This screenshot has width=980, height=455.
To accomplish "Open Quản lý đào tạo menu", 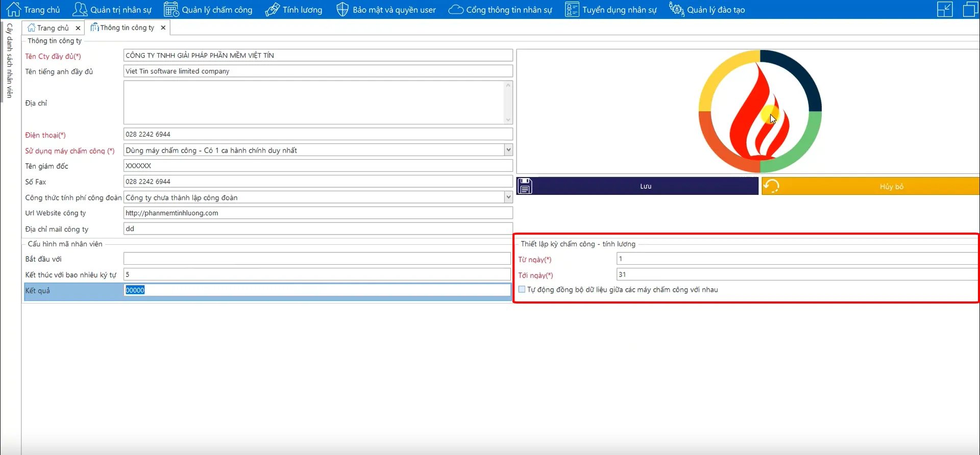I will click(707, 10).
